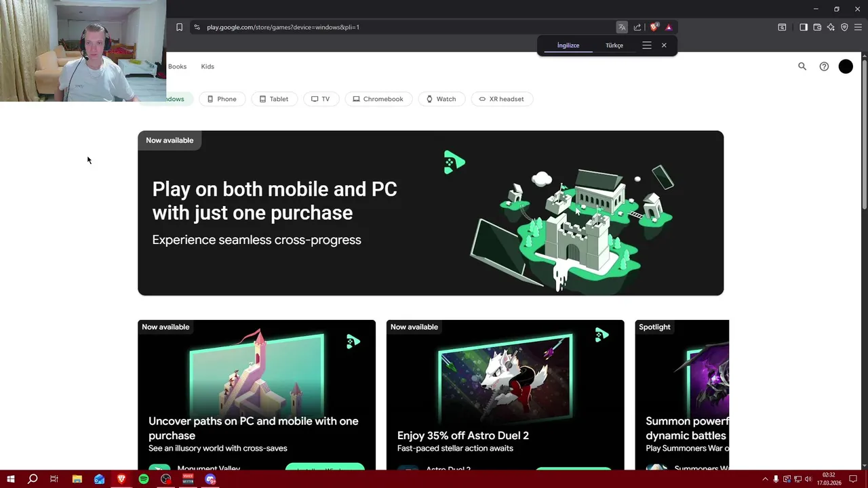Open OBS Studio from the taskbar

coord(166,479)
